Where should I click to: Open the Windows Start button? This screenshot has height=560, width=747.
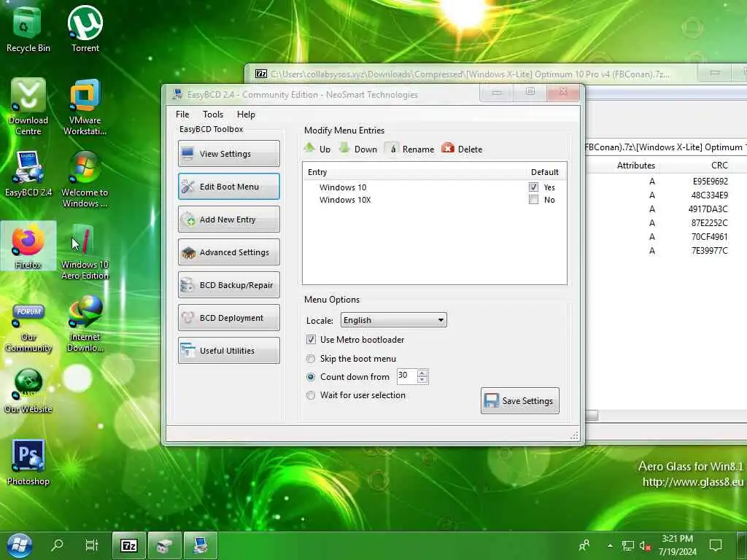coord(19,545)
